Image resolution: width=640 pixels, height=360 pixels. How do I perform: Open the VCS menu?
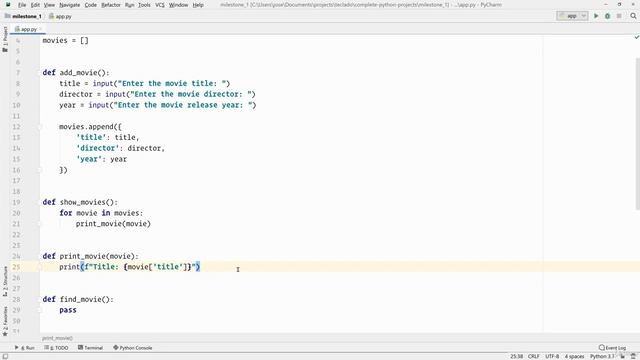tap(160, 5)
